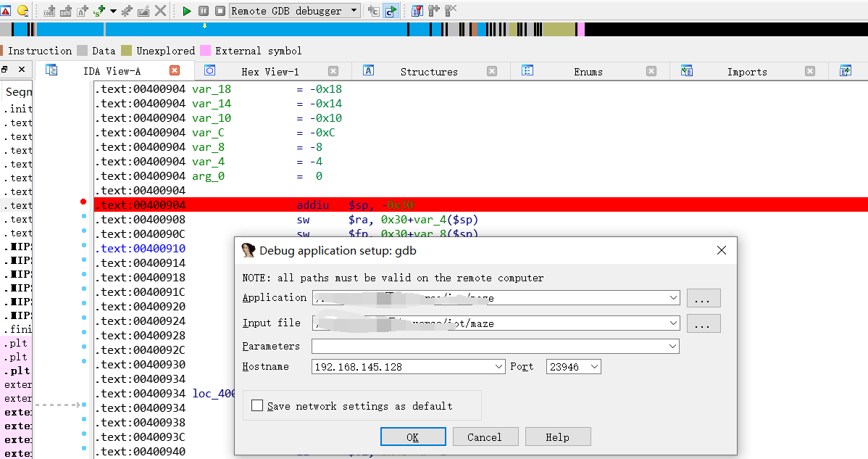Close the IDA View-A tab with red X
This screenshot has height=459, width=868.
tap(175, 70)
